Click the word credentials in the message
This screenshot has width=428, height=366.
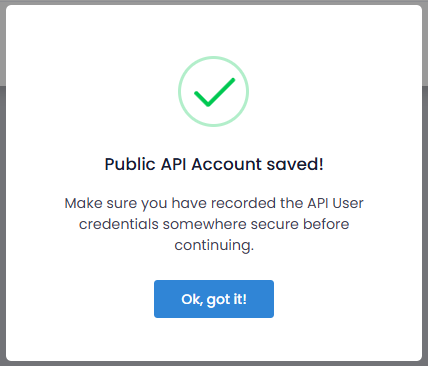click(x=119, y=224)
